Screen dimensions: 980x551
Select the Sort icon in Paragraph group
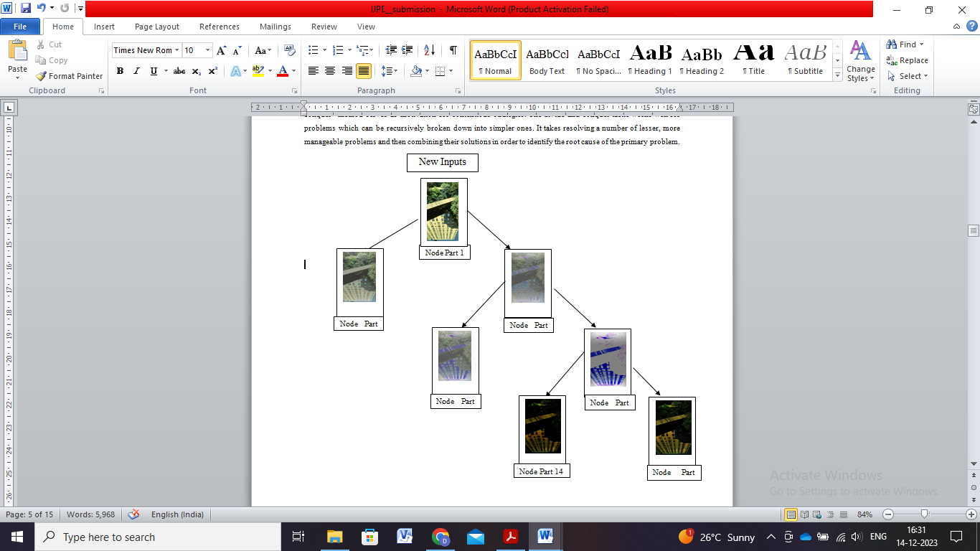[429, 50]
